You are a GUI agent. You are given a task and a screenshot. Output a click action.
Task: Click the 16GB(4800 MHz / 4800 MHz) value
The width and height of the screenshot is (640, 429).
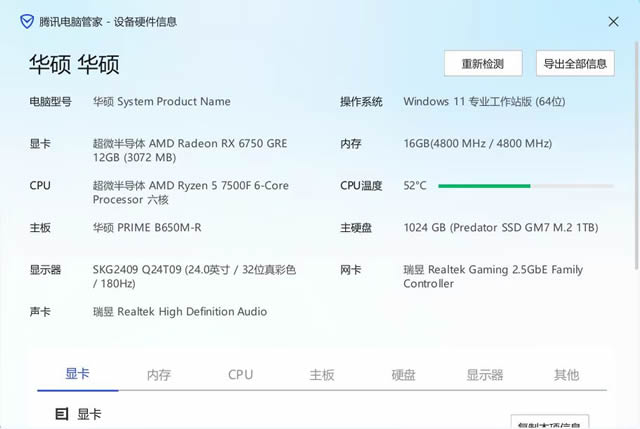[478, 144]
